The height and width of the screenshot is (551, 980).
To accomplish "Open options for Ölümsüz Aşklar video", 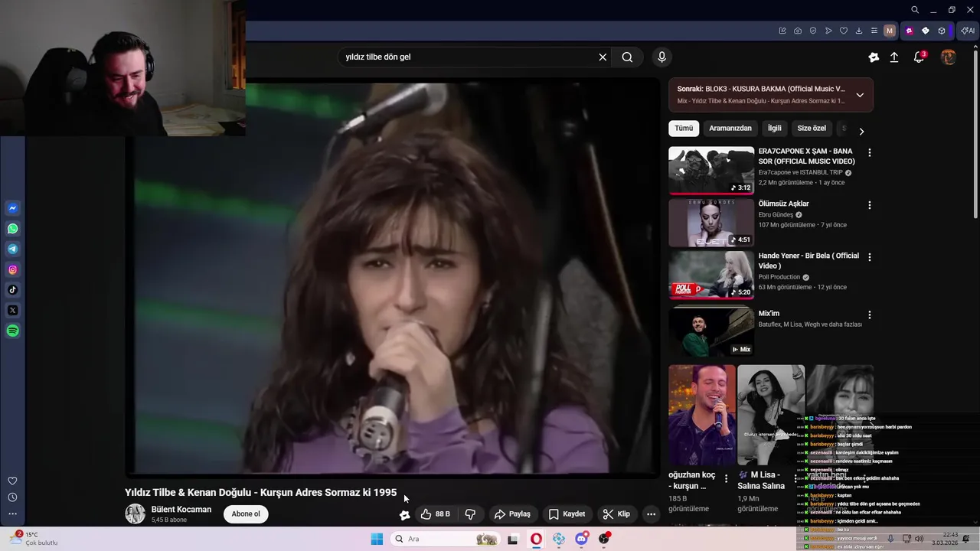I will 869,205.
